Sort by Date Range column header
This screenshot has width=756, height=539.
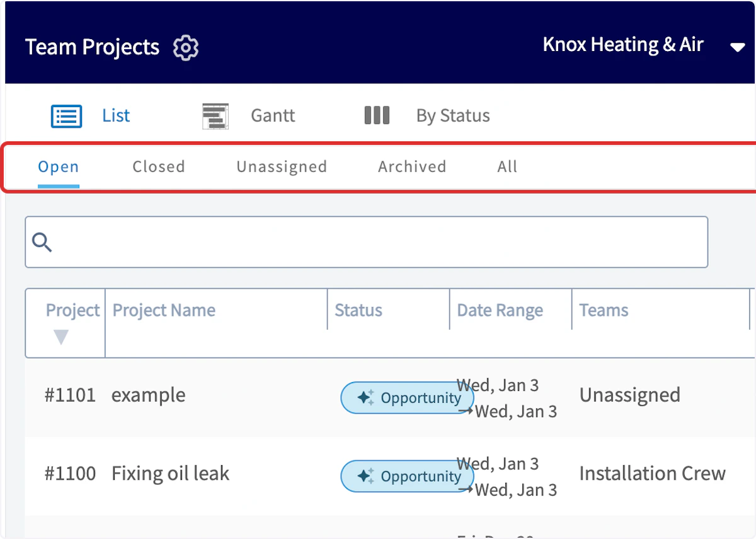[500, 310]
